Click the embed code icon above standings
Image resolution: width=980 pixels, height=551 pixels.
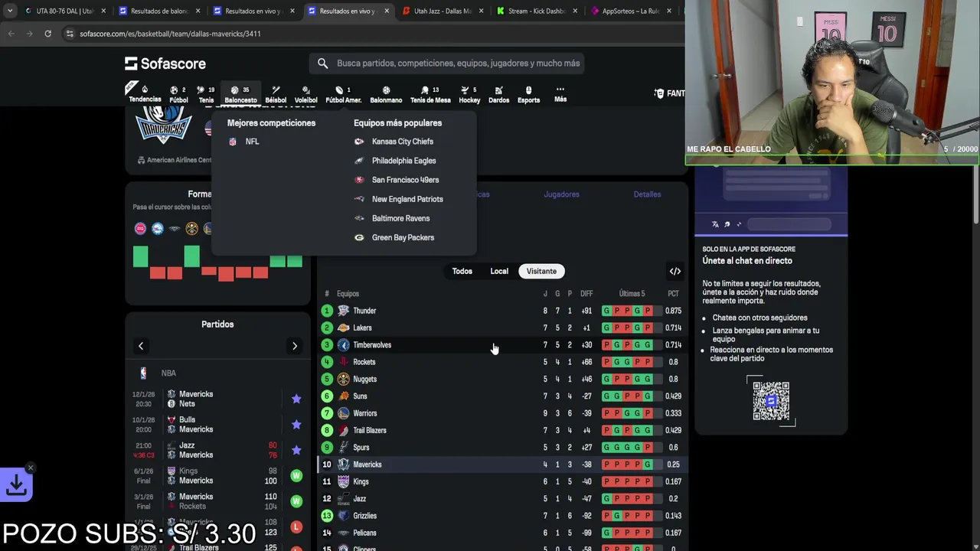(675, 271)
